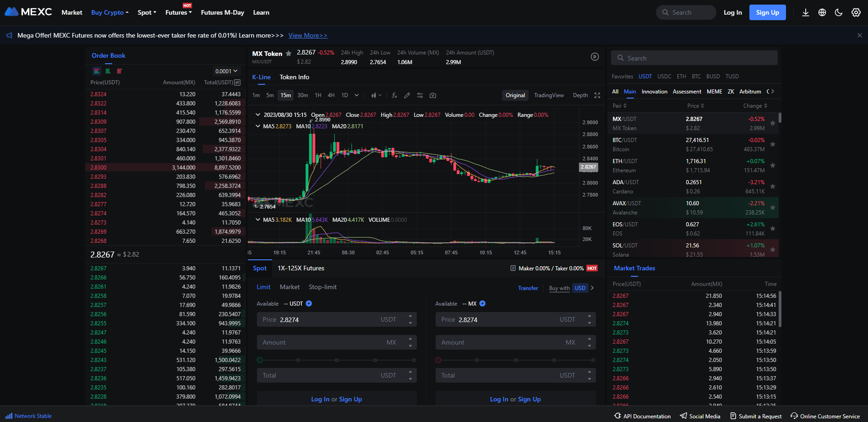Open the Spot menu
868x422 pixels.
(147, 12)
